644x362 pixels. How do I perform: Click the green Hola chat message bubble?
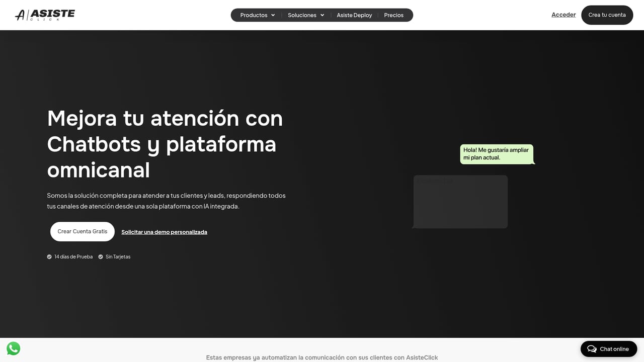(497, 154)
